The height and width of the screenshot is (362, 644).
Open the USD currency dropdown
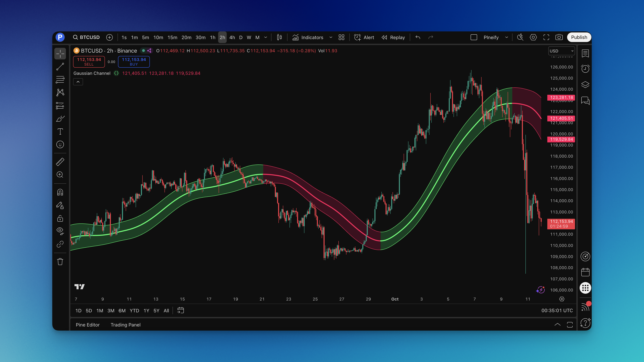[561, 51]
